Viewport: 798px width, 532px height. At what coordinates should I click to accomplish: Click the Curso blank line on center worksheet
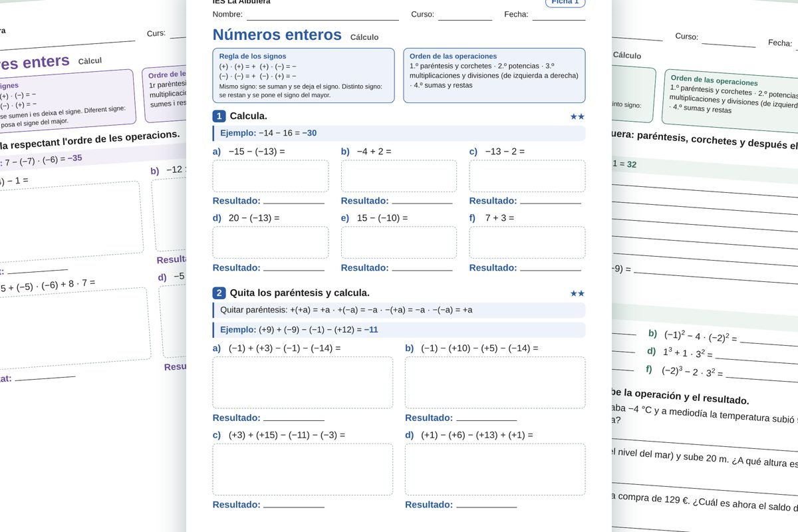(x=465, y=19)
